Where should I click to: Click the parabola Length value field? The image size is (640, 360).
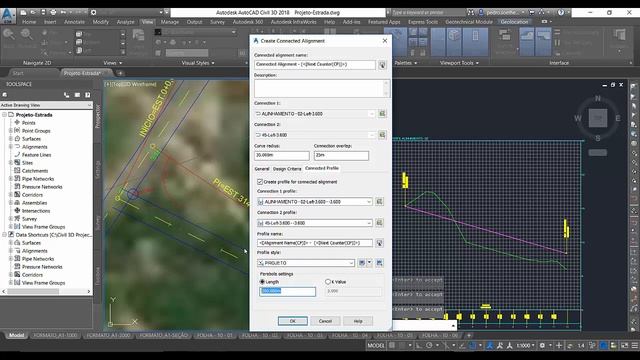(287, 291)
